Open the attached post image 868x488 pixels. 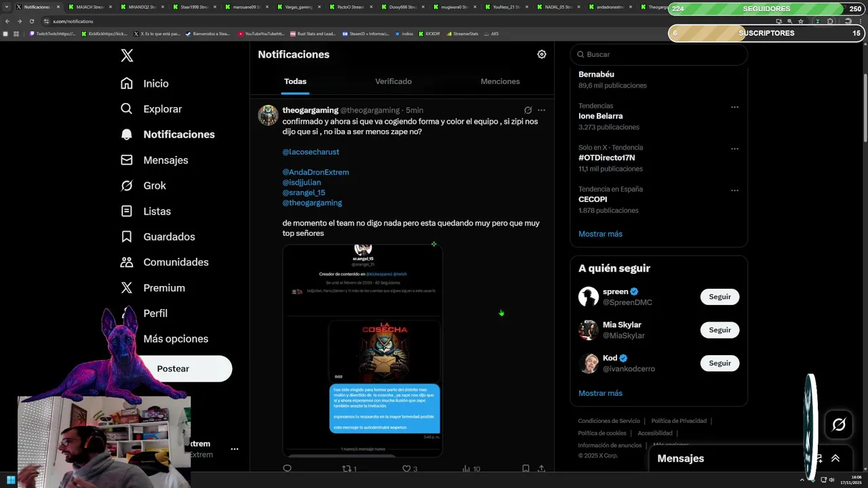(x=363, y=350)
